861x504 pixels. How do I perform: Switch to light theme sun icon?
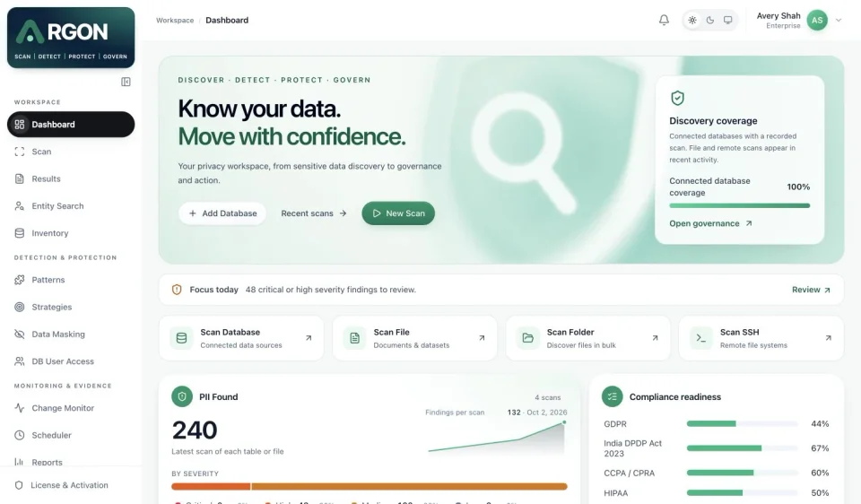tap(692, 21)
